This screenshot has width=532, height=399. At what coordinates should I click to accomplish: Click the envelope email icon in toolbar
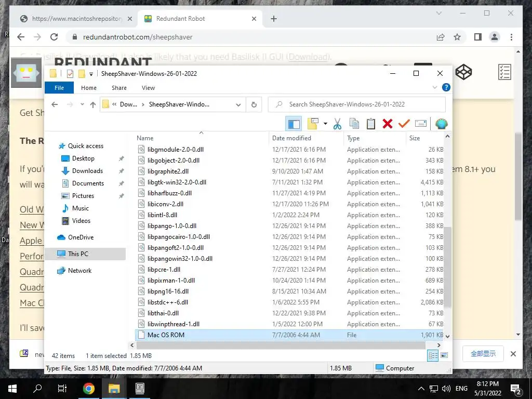[x=420, y=124]
